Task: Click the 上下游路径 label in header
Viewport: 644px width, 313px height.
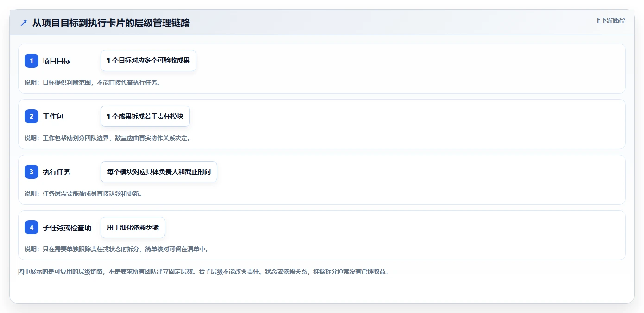Action: point(610,20)
